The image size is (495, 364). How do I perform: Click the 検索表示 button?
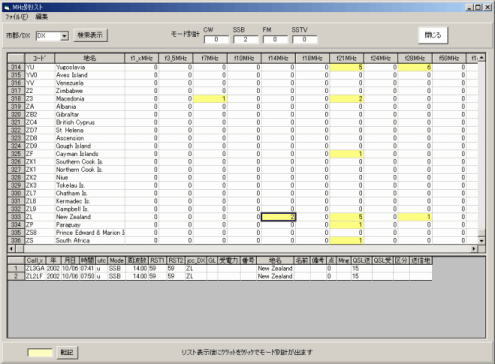(90, 35)
